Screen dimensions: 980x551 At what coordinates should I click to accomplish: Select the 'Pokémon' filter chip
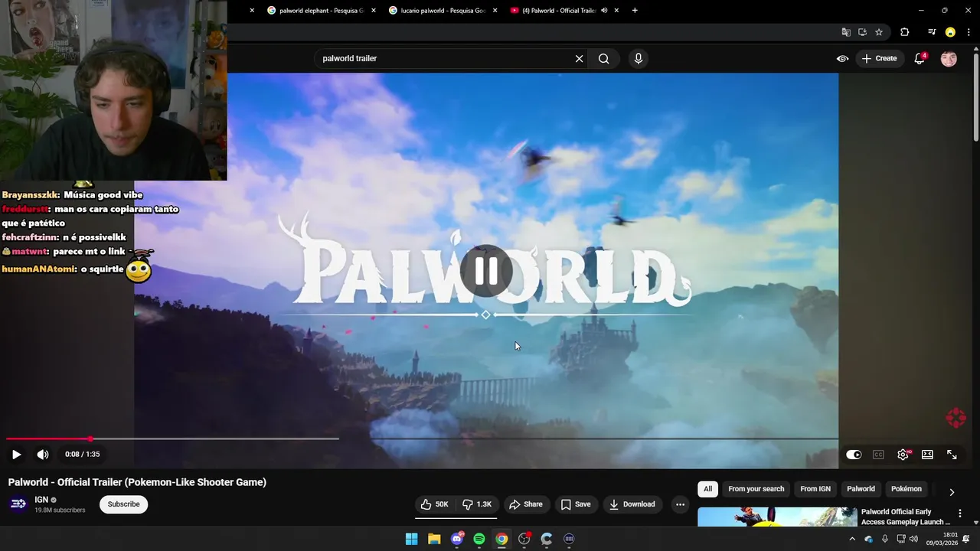tap(906, 489)
